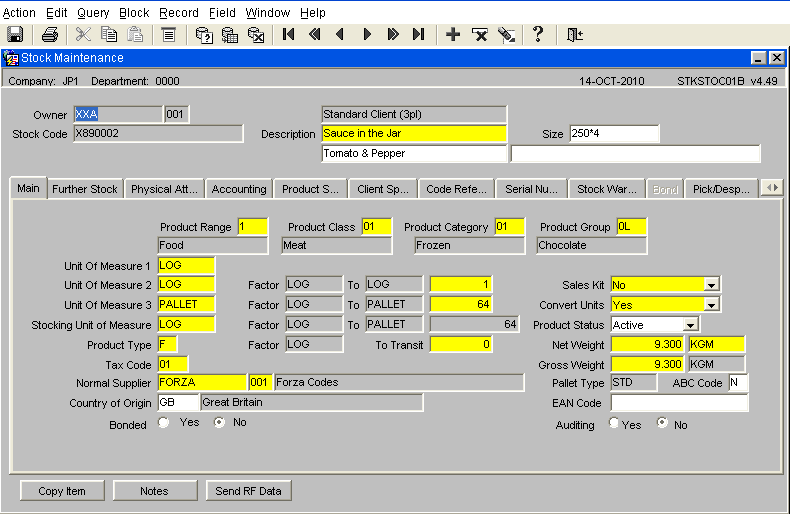790x514 pixels.
Task: Open the Query menu
Action: pos(93,13)
